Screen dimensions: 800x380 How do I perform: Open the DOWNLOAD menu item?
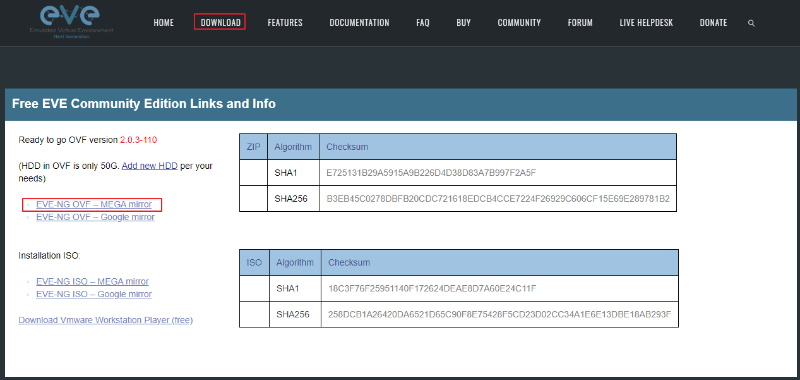[x=220, y=23]
